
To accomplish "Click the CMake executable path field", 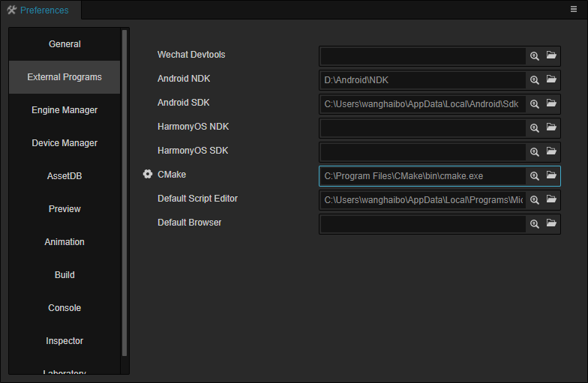I will (x=423, y=176).
